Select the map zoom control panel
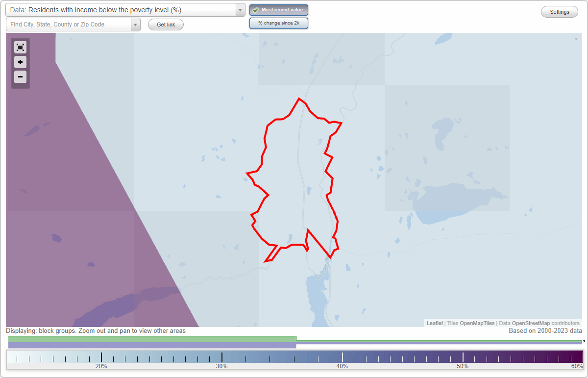 [x=20, y=62]
